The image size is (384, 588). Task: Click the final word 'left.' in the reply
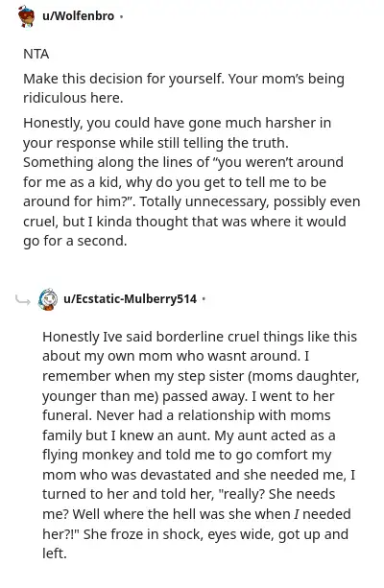(55, 553)
